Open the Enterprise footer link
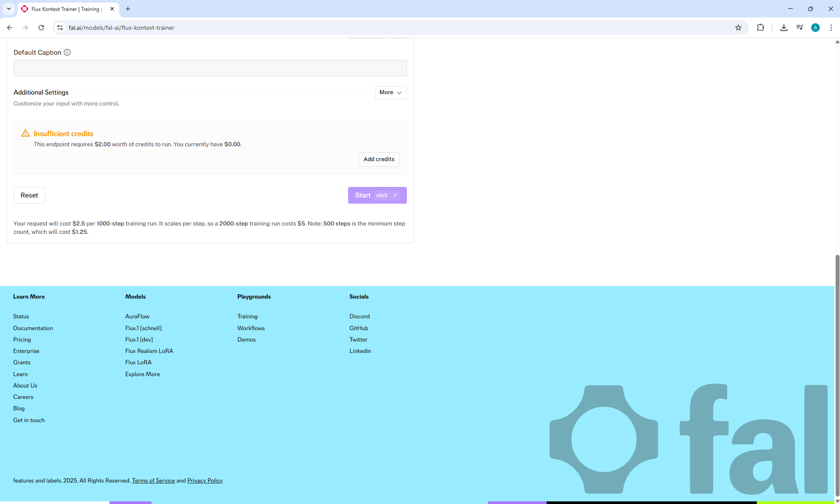This screenshot has height=504, width=840. pos(26,351)
